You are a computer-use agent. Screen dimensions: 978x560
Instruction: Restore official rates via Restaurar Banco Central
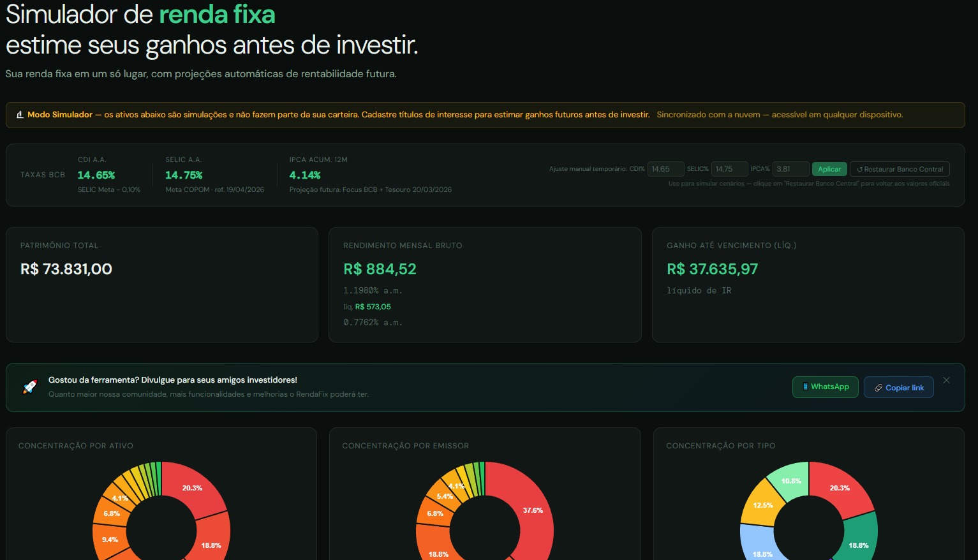(x=900, y=169)
